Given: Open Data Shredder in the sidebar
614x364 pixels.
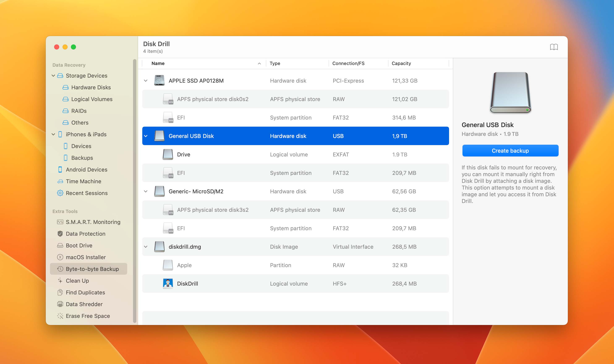Looking at the screenshot, I should (x=84, y=304).
